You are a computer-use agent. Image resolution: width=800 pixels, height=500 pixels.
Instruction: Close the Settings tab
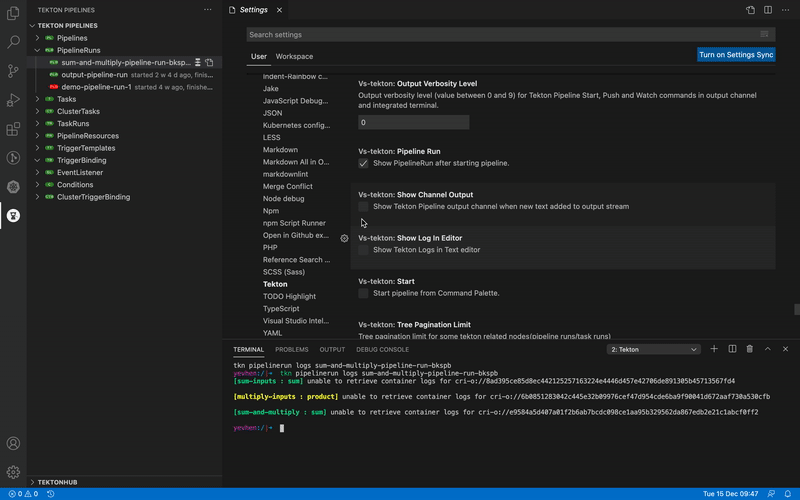pyautogui.click(x=279, y=10)
